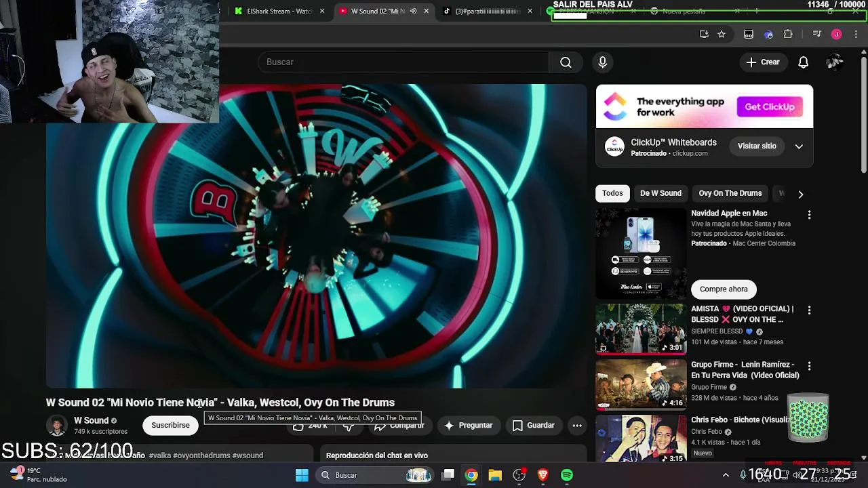Click the taskbar Buscar search box
The height and width of the screenshot is (488, 868).
tap(375, 475)
